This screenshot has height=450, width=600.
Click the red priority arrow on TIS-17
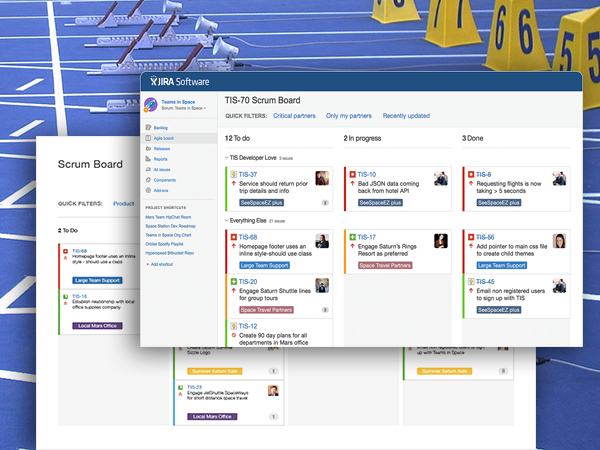(x=352, y=246)
